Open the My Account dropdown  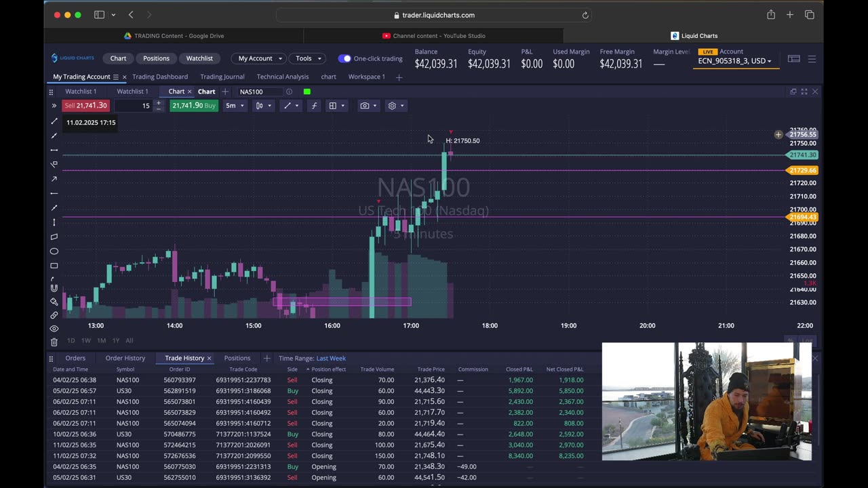[260, 58]
